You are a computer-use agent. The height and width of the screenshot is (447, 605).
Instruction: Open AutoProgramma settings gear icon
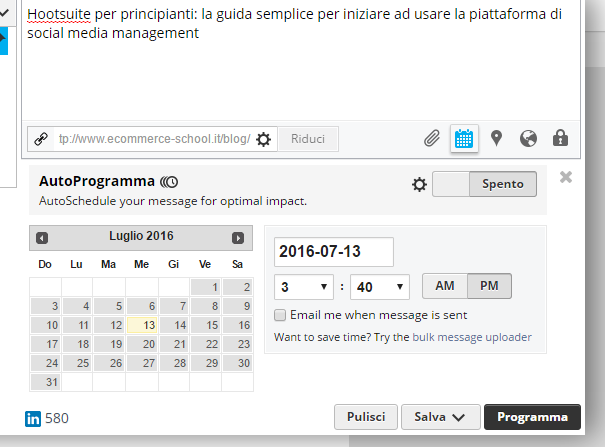pos(420,184)
